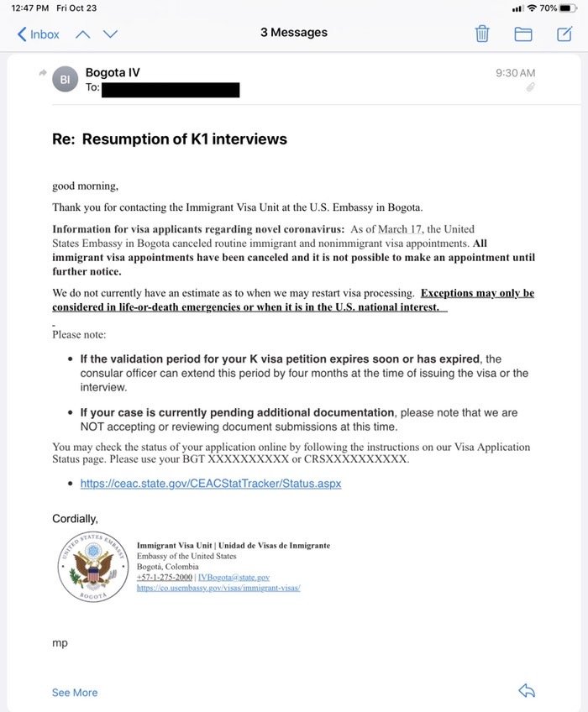The height and width of the screenshot is (712, 588).
Task: Tap the US Embassy Bogota seal image
Action: [93, 567]
